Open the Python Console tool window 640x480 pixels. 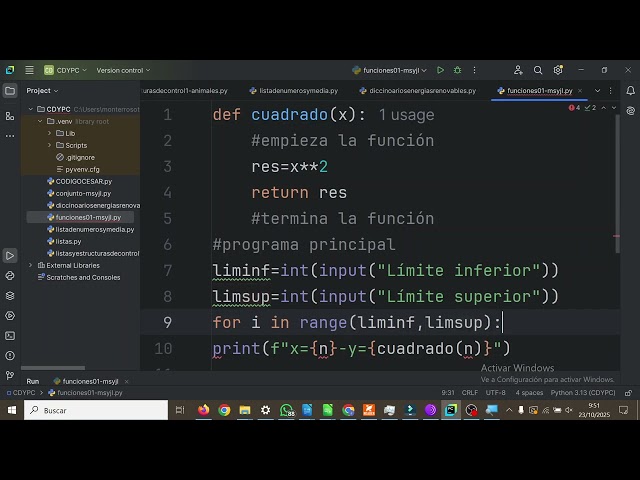tap(10, 276)
